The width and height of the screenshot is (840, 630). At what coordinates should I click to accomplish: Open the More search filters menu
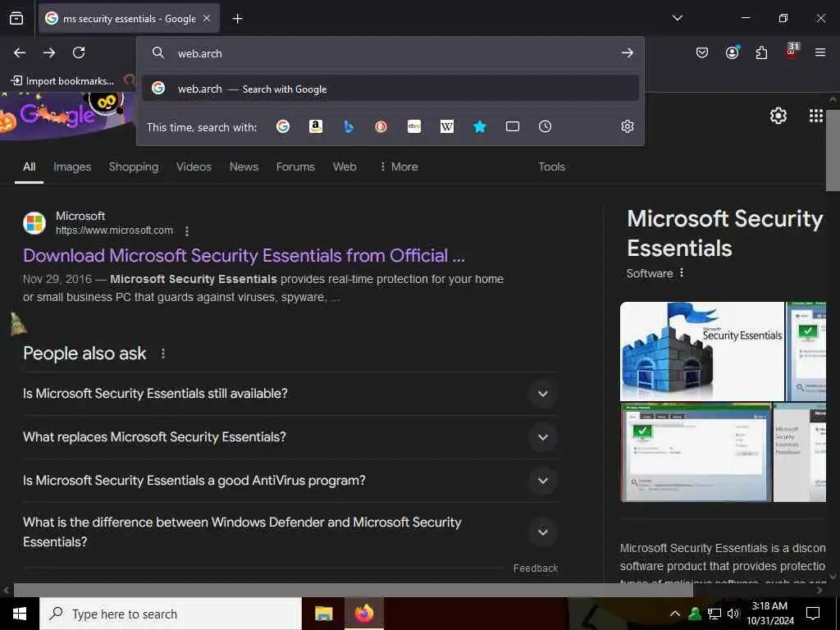[x=399, y=167]
